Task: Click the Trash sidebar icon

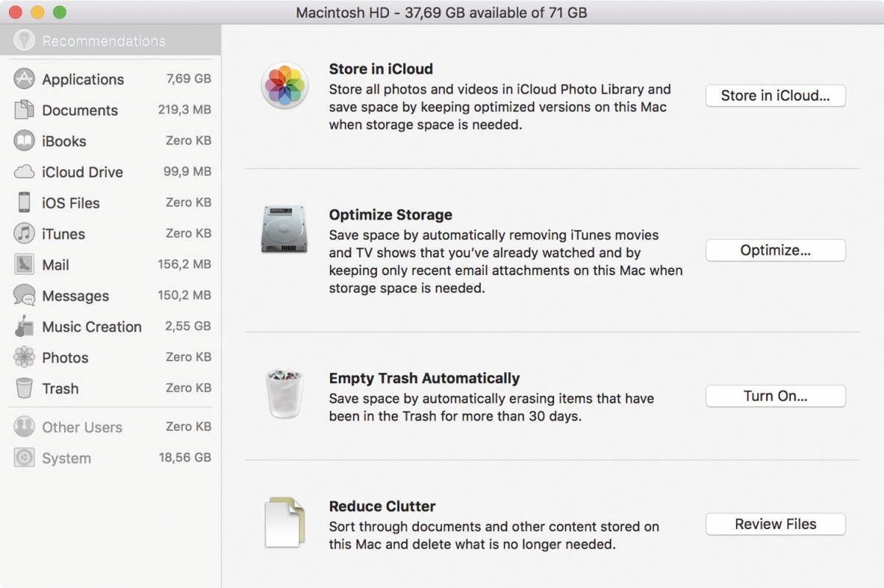Action: 25,388
